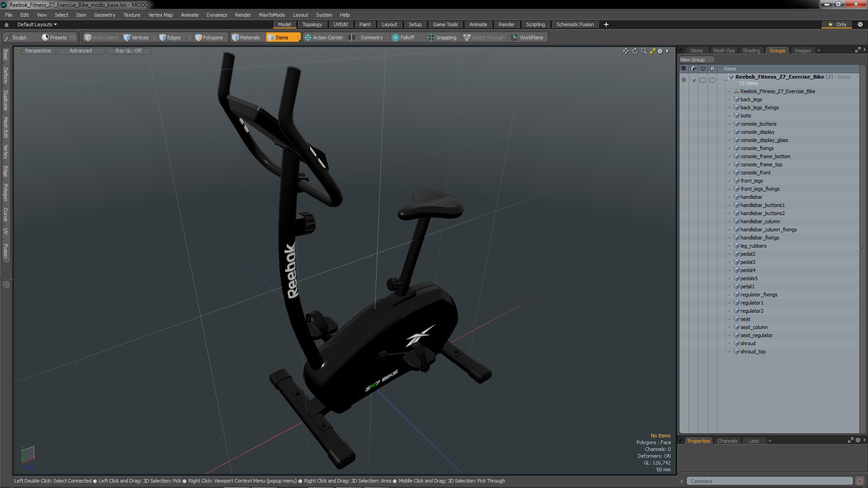Screen dimensions: 868x488
Task: Click the yellow maximize viewport arrows icon
Action: click(x=652, y=51)
